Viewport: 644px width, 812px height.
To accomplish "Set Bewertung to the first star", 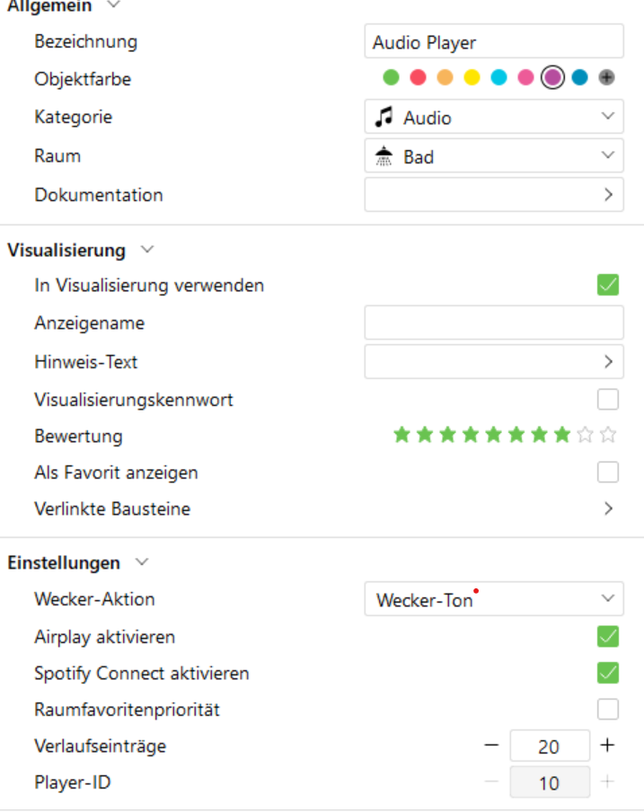I will tap(401, 436).
